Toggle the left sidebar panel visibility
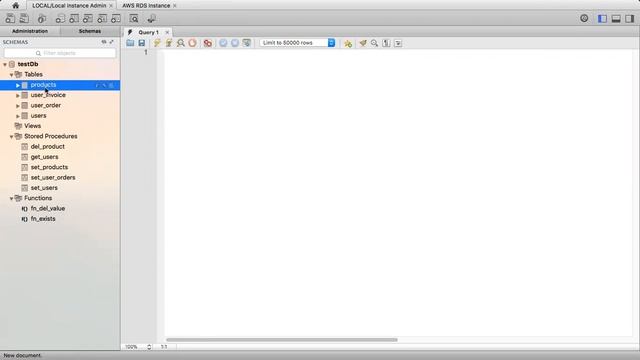This screenshot has height=360, width=640. (602, 18)
